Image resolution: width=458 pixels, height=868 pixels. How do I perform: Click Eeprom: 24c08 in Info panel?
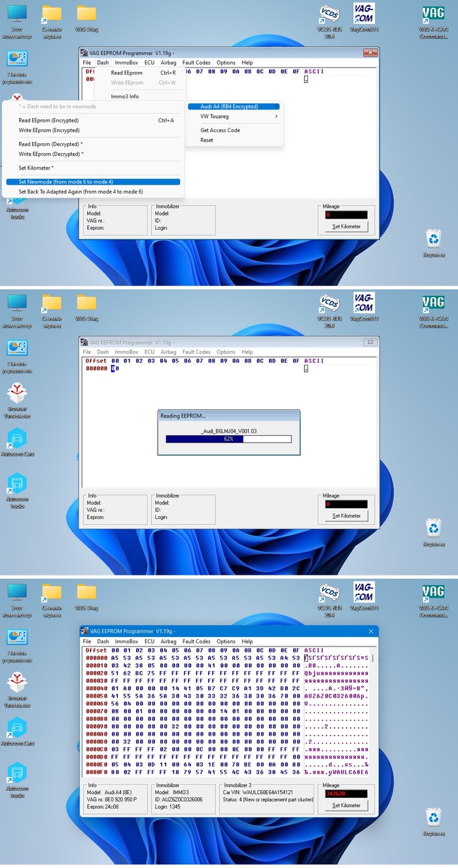[x=102, y=806]
